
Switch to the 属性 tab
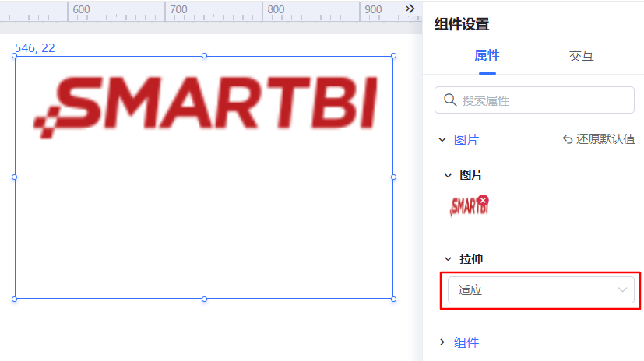tap(487, 56)
